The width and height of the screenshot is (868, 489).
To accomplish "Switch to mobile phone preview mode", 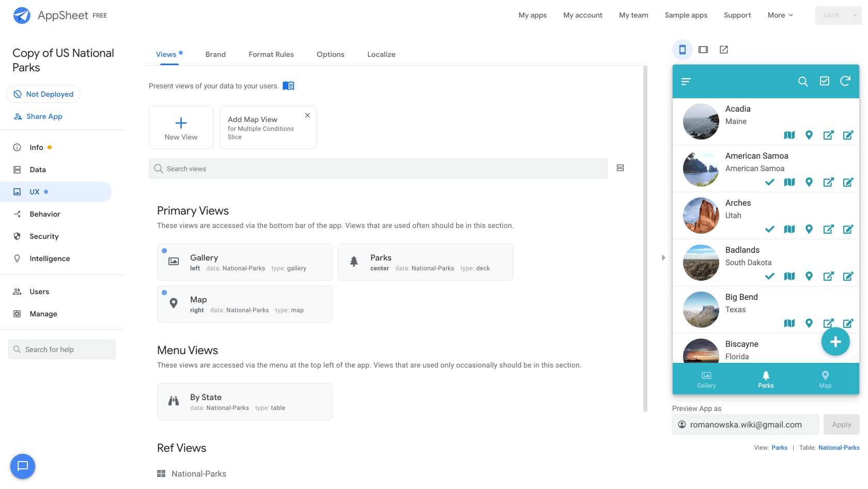I will tap(683, 50).
